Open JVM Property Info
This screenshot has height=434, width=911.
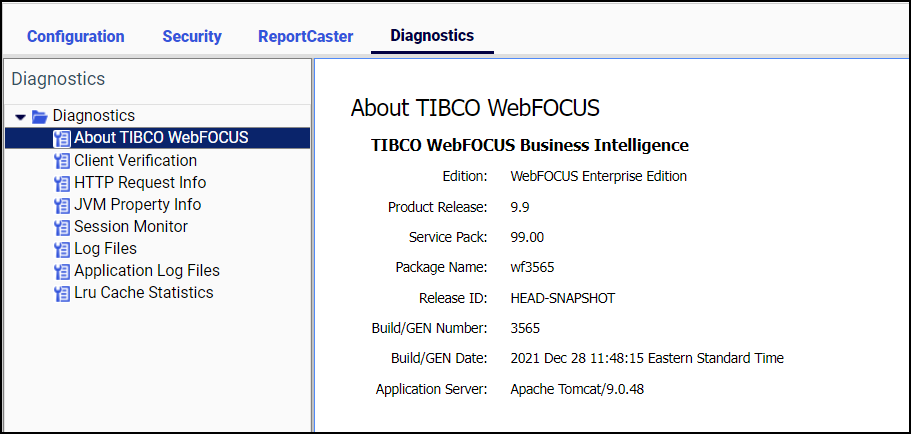[138, 205]
